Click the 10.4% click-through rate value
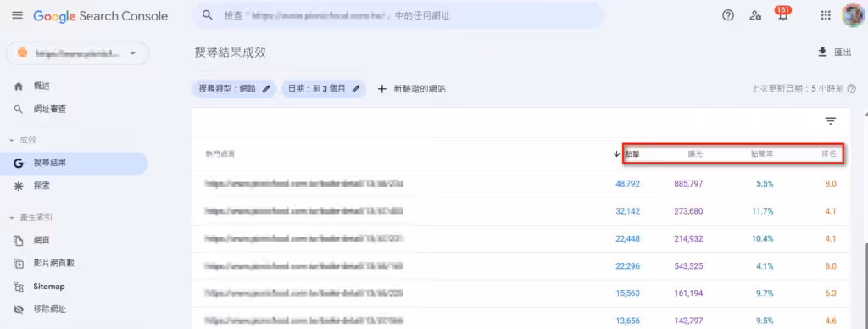This screenshot has height=329, width=868. coord(764,239)
